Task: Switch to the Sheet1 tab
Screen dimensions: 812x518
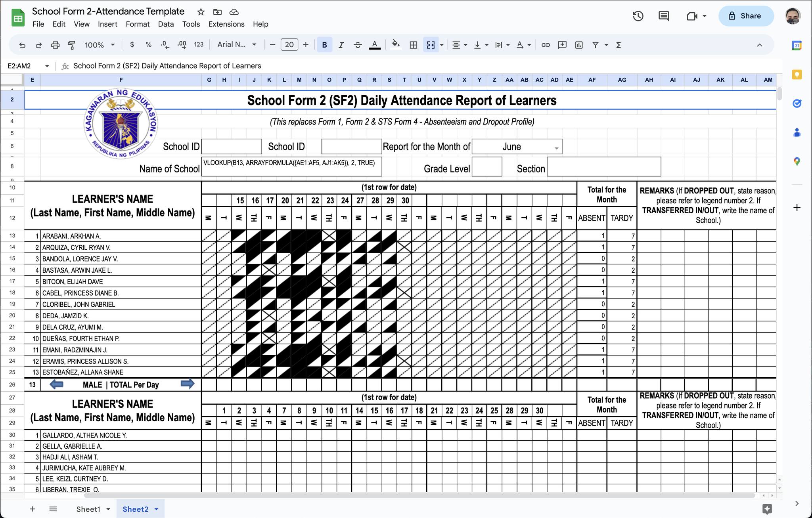Action: 88,509
